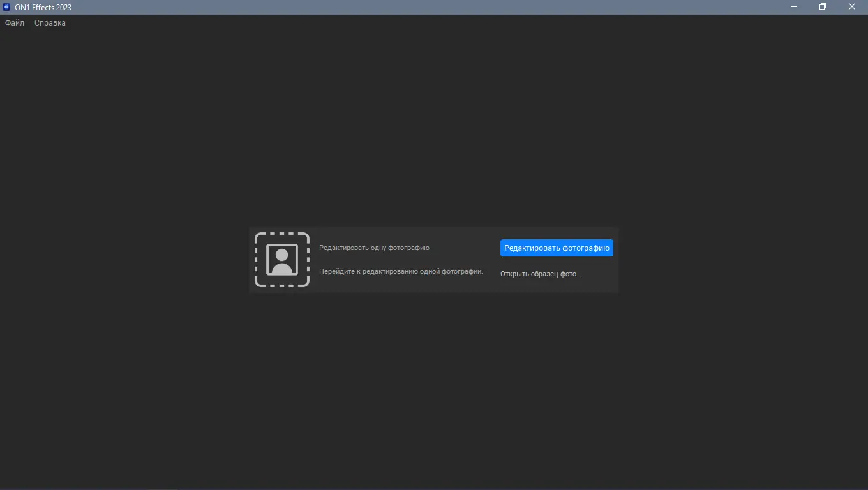The image size is (868, 490).
Task: Close the ON1 Effects 2023 window
Action: 852,7
